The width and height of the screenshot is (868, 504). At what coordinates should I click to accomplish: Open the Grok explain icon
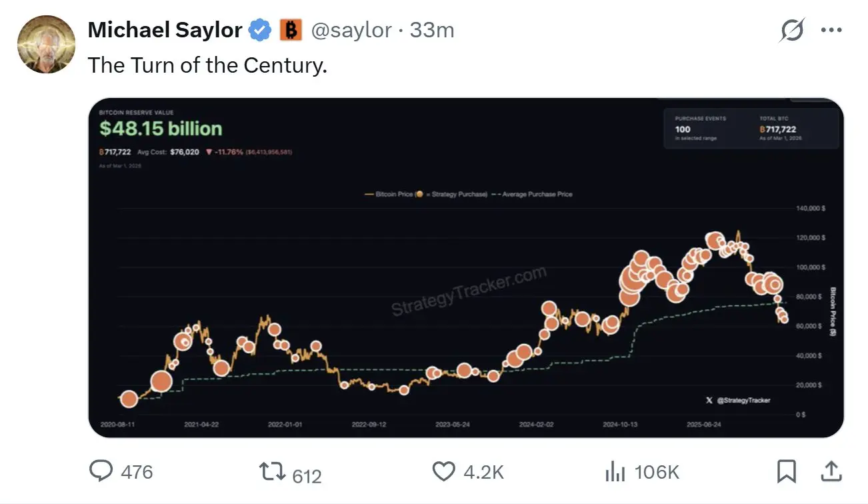[x=792, y=31]
